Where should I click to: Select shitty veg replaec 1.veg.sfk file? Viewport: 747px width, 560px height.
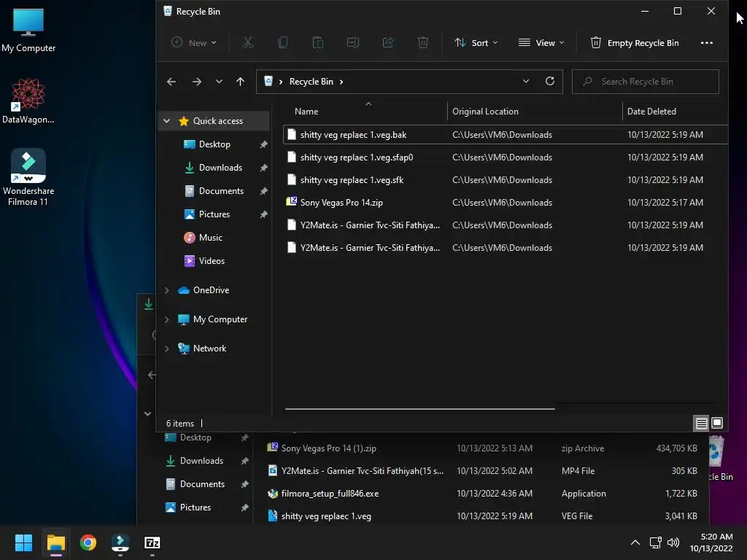tap(506, 180)
